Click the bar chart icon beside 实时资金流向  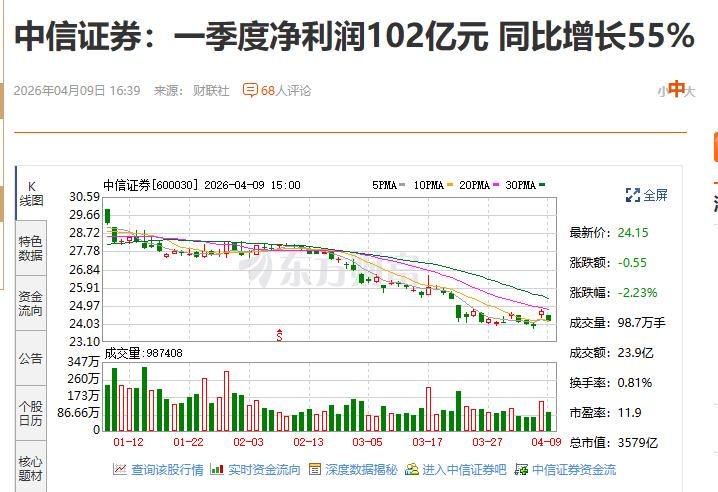coord(217,469)
